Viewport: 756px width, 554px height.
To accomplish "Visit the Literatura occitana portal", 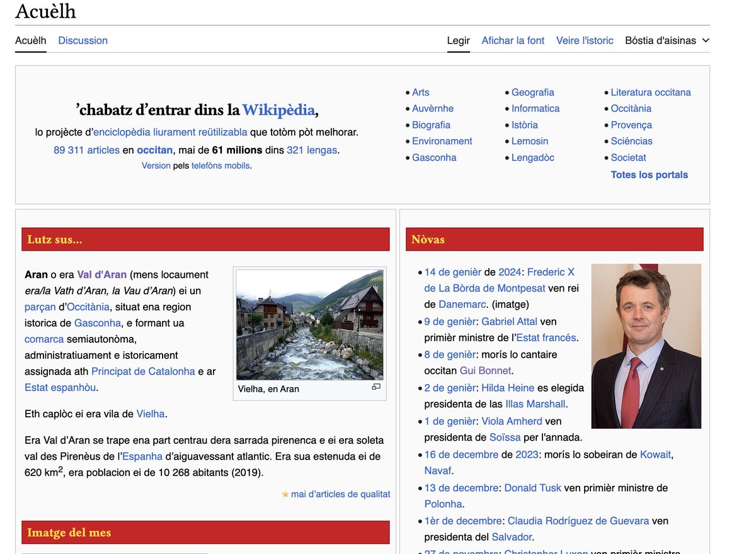I will click(651, 92).
